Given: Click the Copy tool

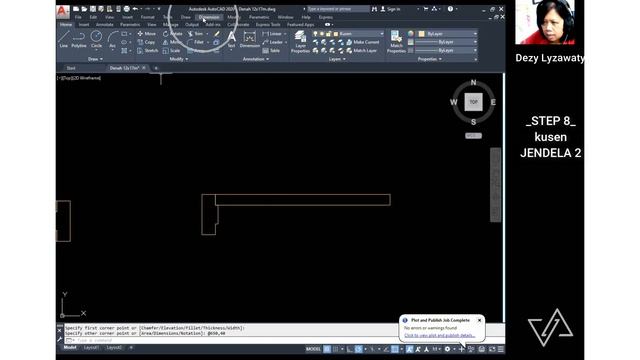Looking at the screenshot, I should pos(146,42).
